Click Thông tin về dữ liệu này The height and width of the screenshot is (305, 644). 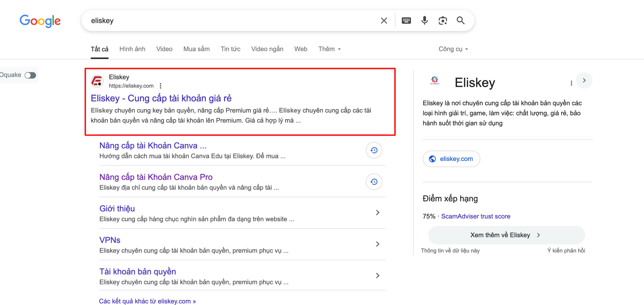coord(450,251)
